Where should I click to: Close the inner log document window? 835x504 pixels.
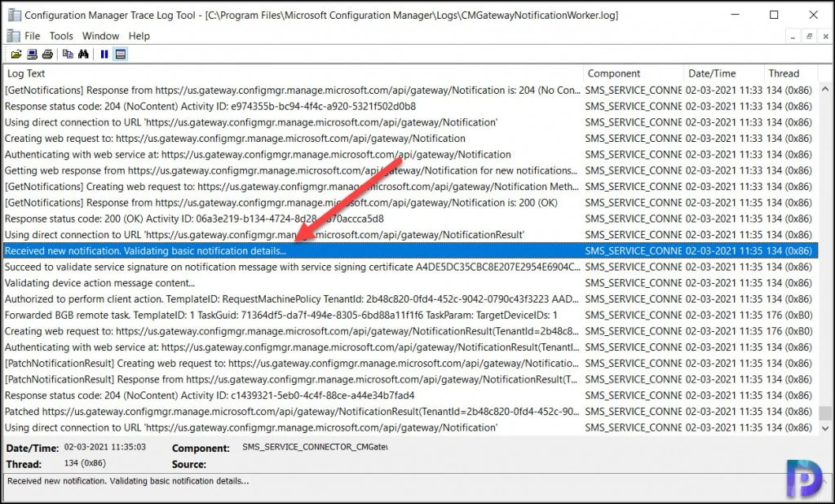pos(825,36)
